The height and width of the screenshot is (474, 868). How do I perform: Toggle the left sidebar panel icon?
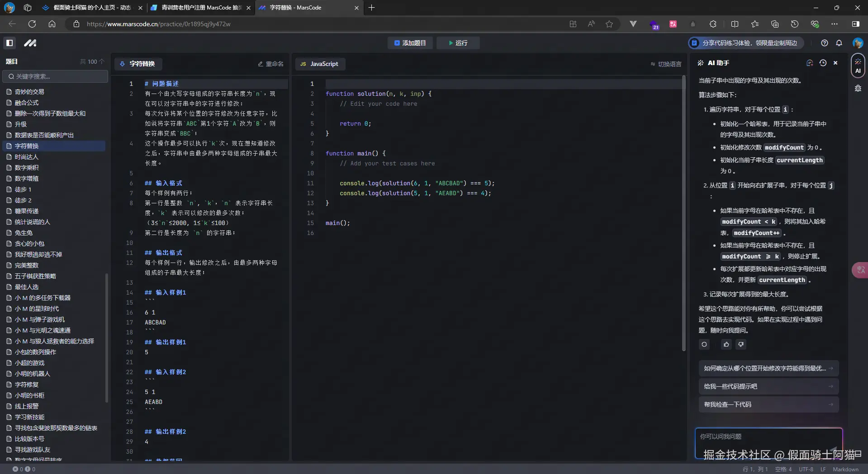(x=9, y=43)
